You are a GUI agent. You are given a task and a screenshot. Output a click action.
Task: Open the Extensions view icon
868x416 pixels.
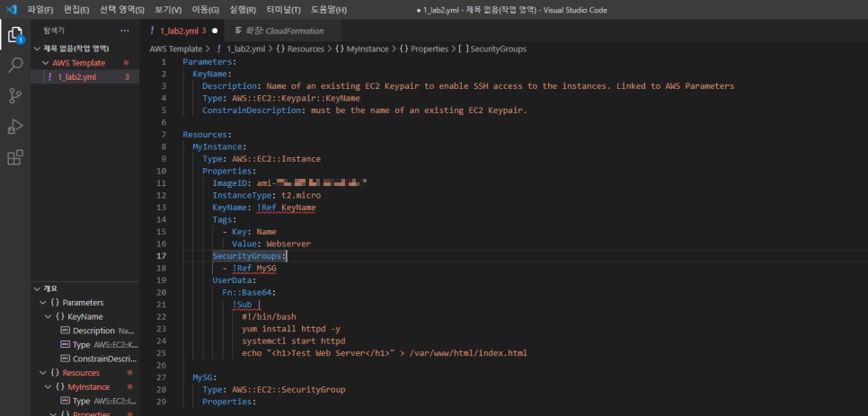click(x=15, y=157)
